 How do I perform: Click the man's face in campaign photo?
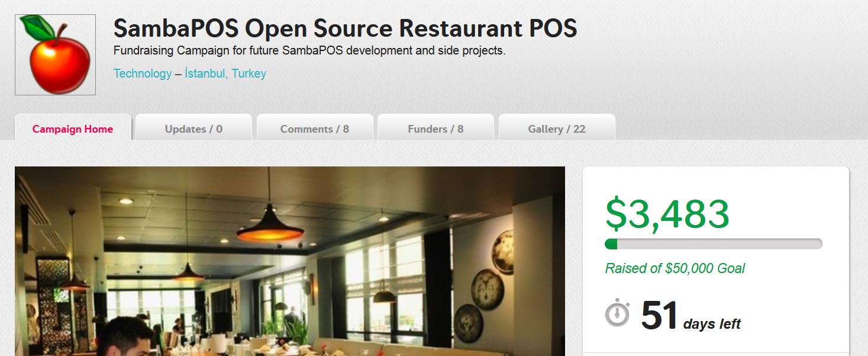click(129, 340)
